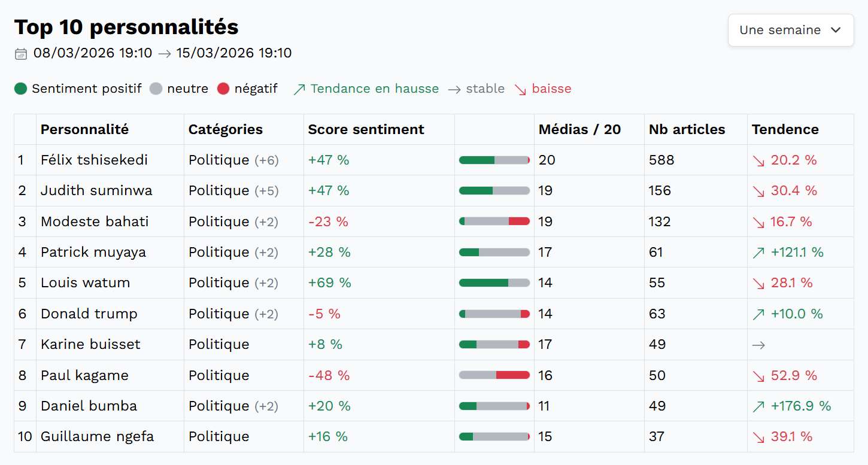Click the falling trend arrow beside Paul kagame
This screenshot has width=868, height=465.
click(x=758, y=375)
